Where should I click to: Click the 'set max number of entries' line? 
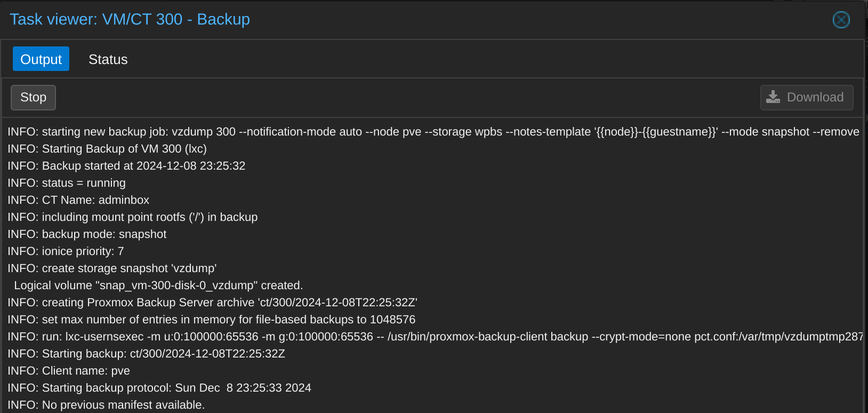tap(212, 320)
